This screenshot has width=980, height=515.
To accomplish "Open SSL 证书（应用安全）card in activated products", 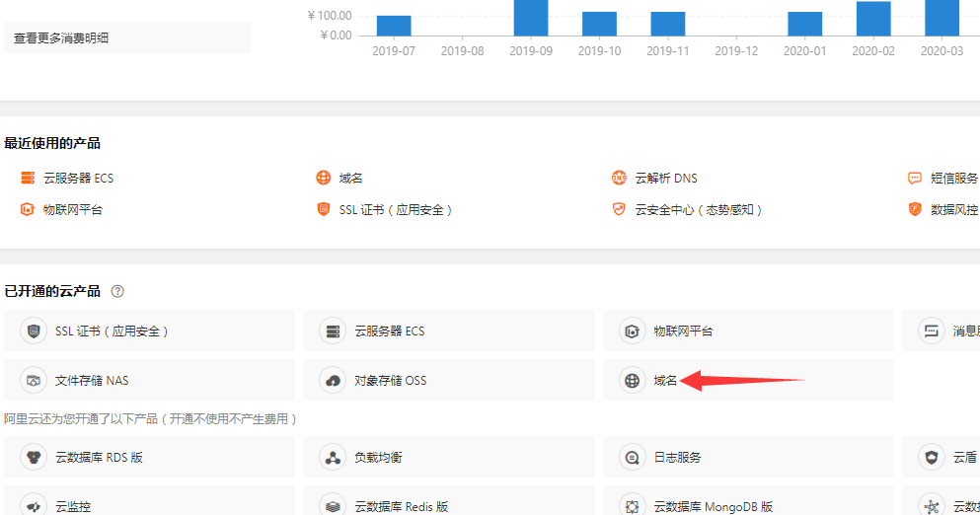I will 149,331.
